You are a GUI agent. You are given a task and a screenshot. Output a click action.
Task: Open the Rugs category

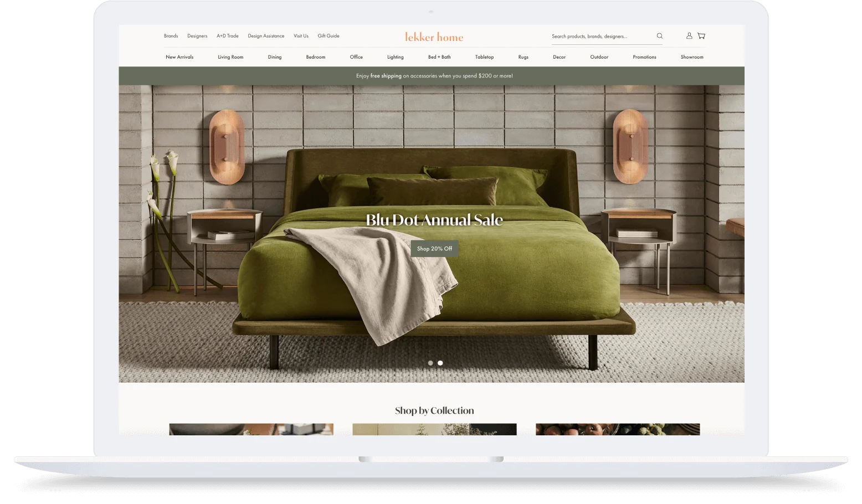(x=524, y=57)
